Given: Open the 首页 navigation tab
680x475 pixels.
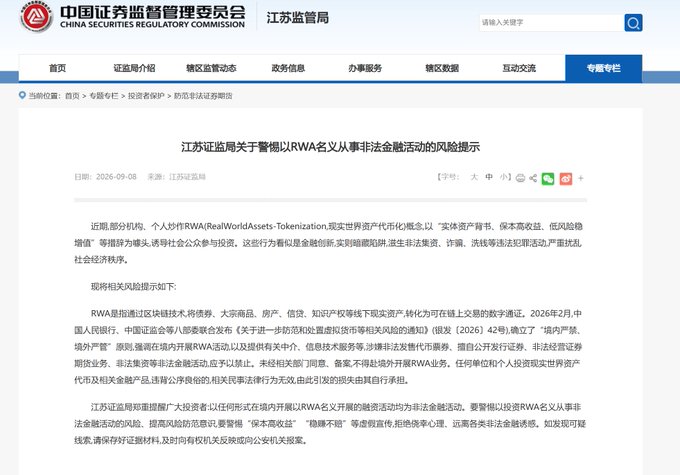Looking at the screenshot, I should (x=57, y=68).
